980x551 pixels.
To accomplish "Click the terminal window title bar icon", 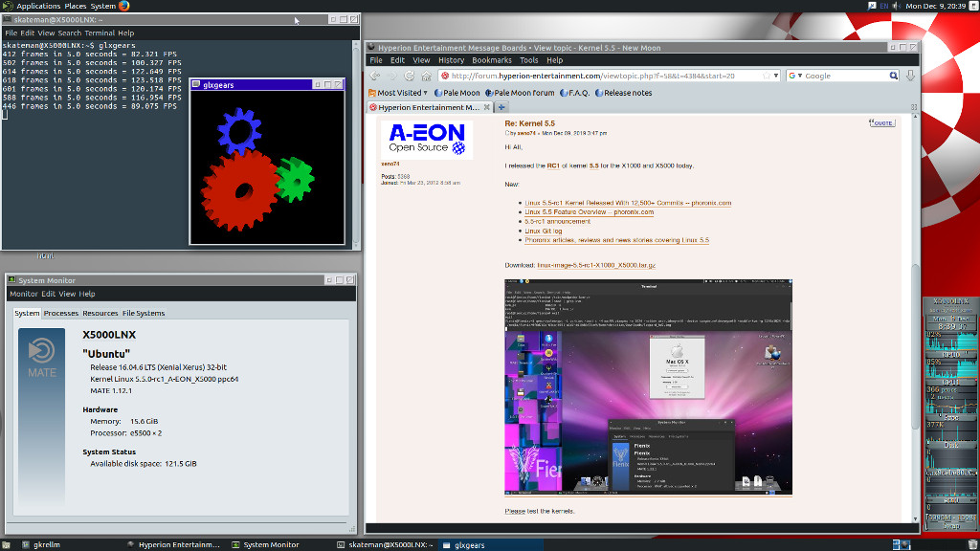I will click(8, 19).
